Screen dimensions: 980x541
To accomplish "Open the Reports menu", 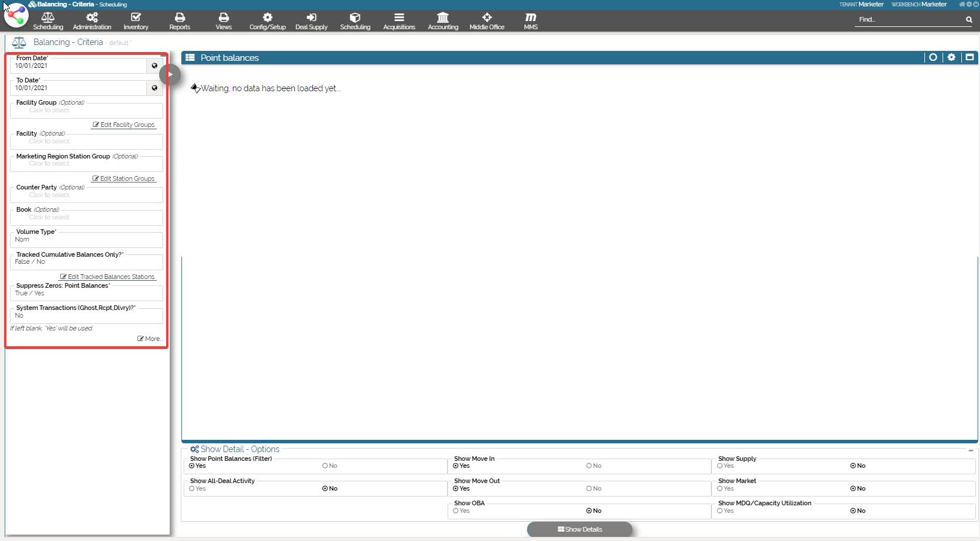I will tap(180, 21).
